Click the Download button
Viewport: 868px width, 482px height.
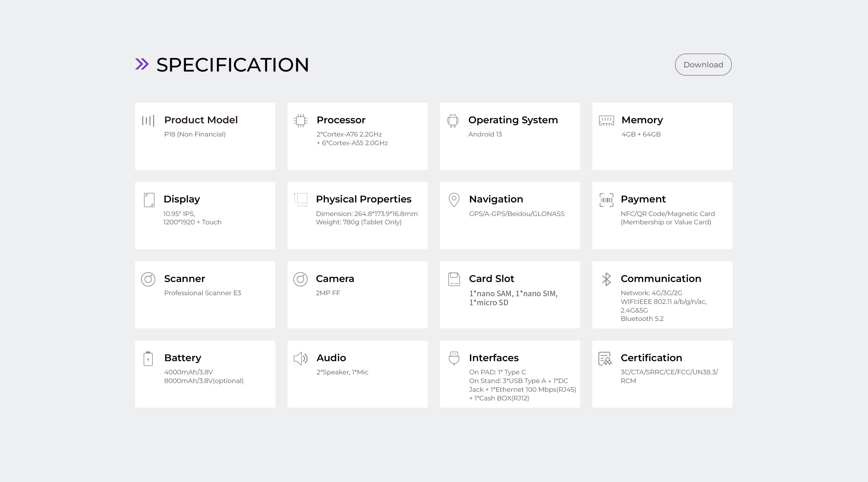pyautogui.click(x=703, y=65)
